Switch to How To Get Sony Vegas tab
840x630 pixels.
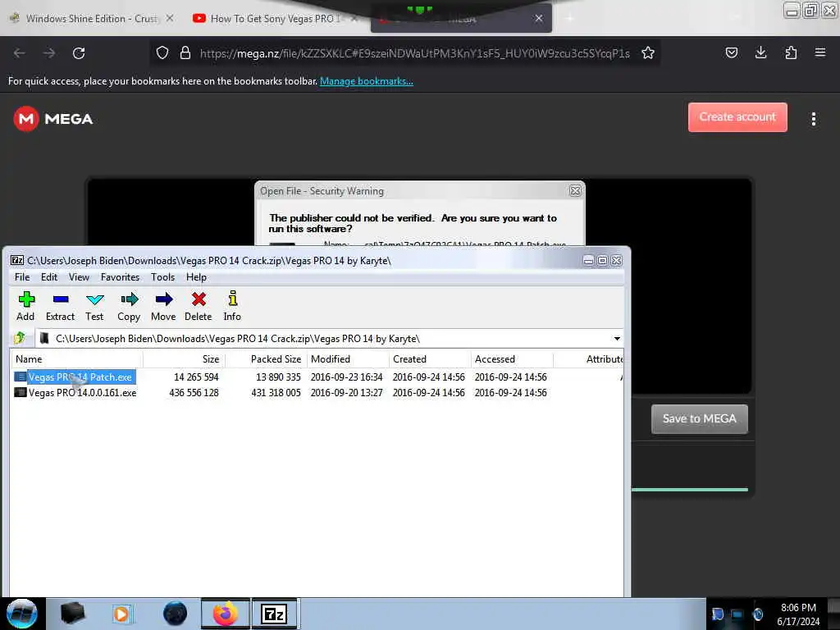(x=274, y=19)
